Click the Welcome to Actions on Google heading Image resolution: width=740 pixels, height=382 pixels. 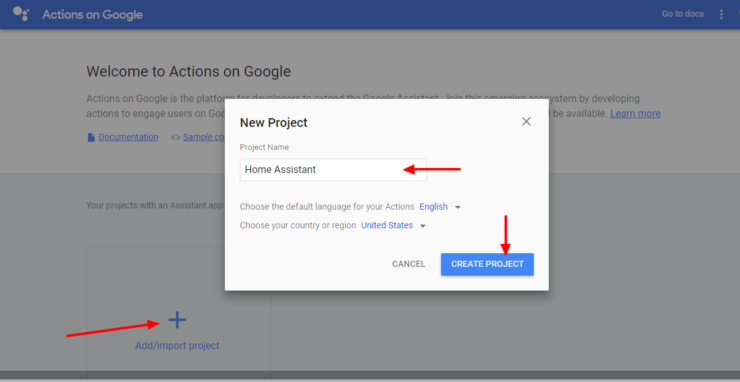click(x=188, y=72)
